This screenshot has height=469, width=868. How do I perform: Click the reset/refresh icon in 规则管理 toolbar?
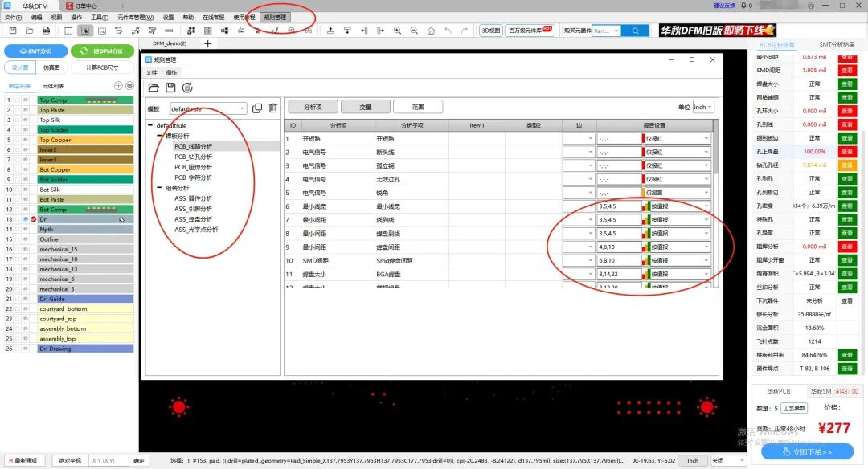(187, 88)
